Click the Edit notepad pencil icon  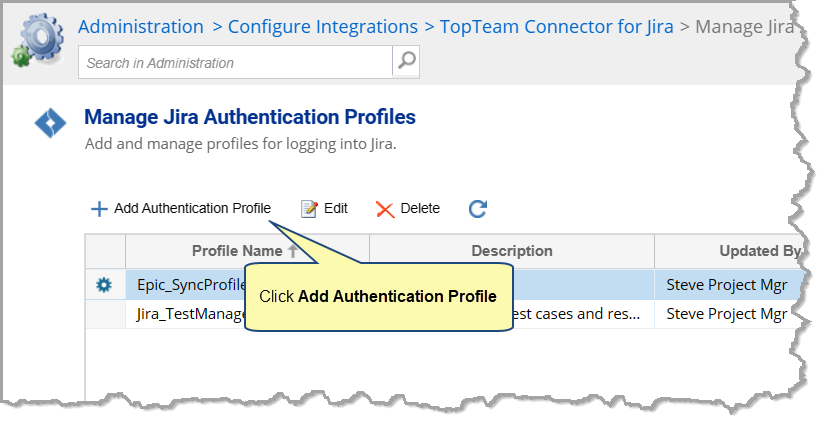(309, 209)
